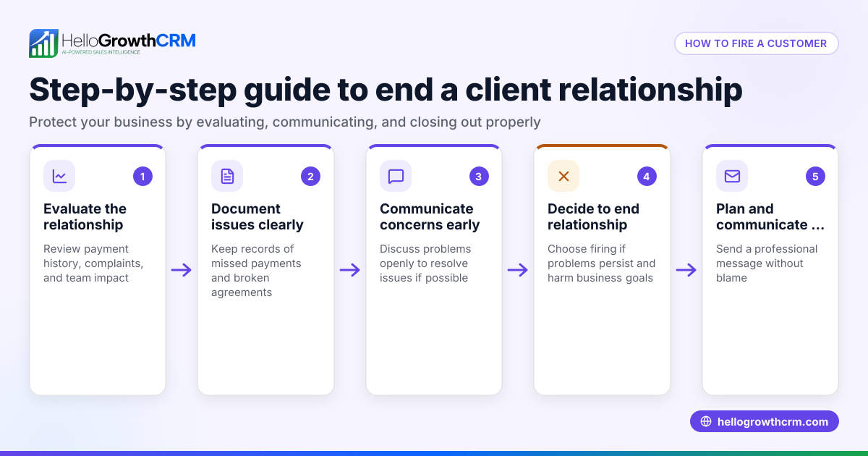The height and width of the screenshot is (456, 868).
Task: Click the speech bubble icon on Communicate card
Action: [396, 176]
